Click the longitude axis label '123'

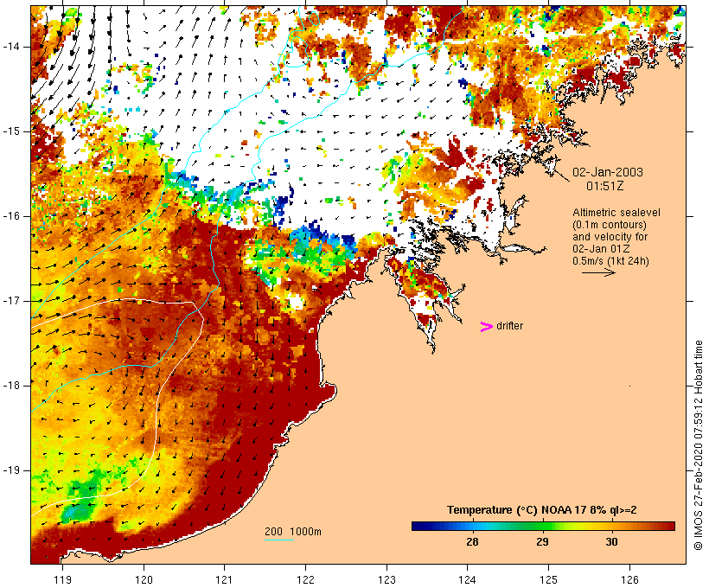386,579
